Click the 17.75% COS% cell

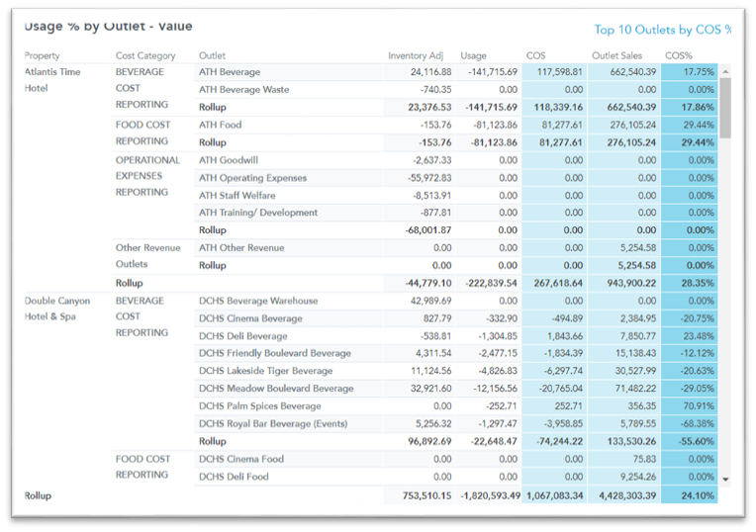(x=690, y=72)
